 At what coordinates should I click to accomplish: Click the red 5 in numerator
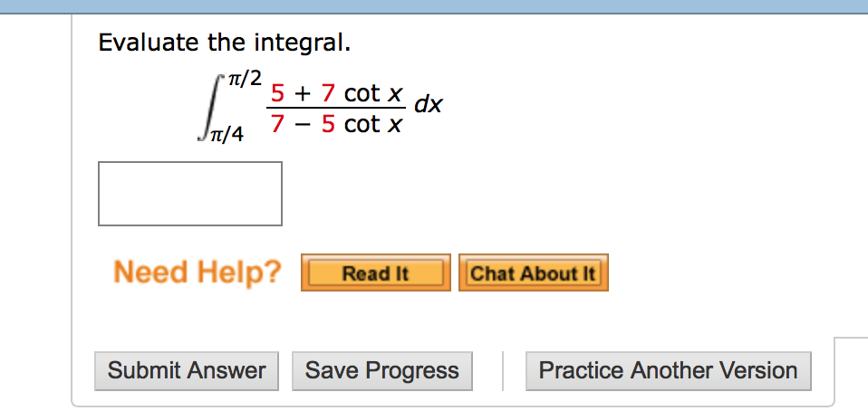point(276,93)
